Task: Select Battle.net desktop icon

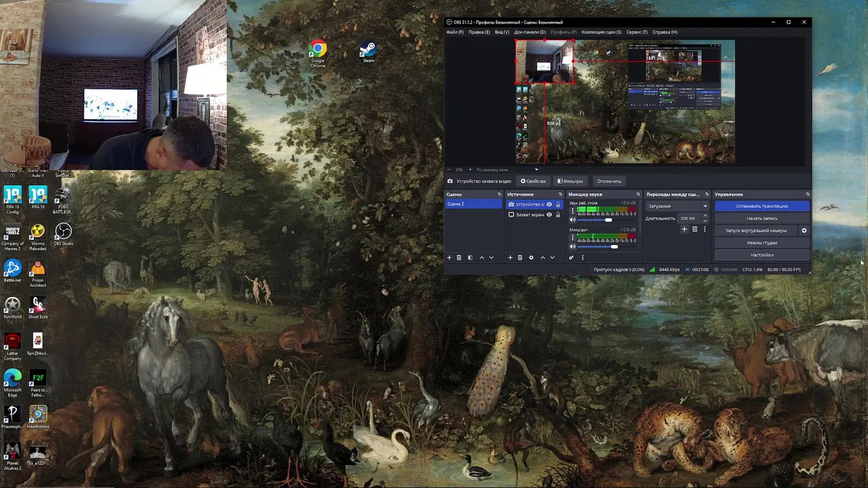Action: pyautogui.click(x=12, y=271)
